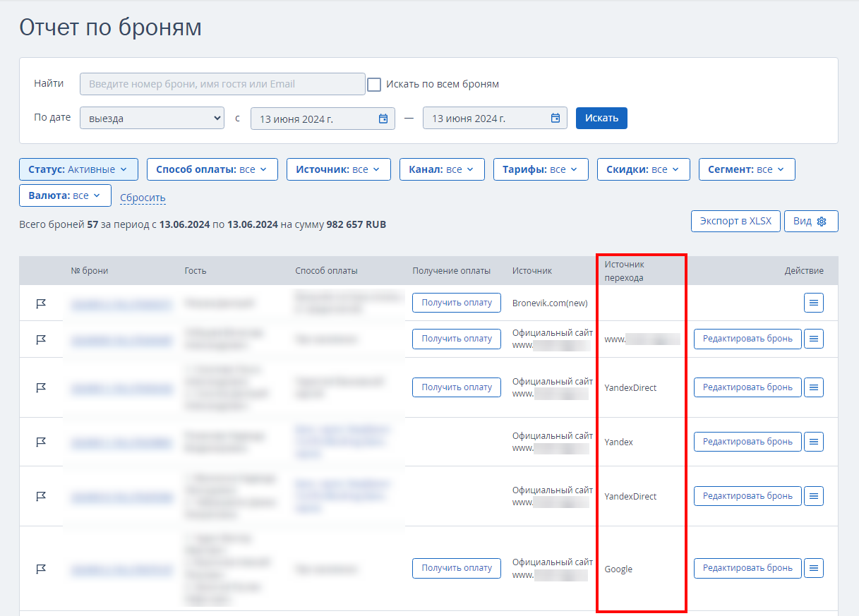Click the Источник перехода column header
The width and height of the screenshot is (859, 616).
[x=624, y=271]
